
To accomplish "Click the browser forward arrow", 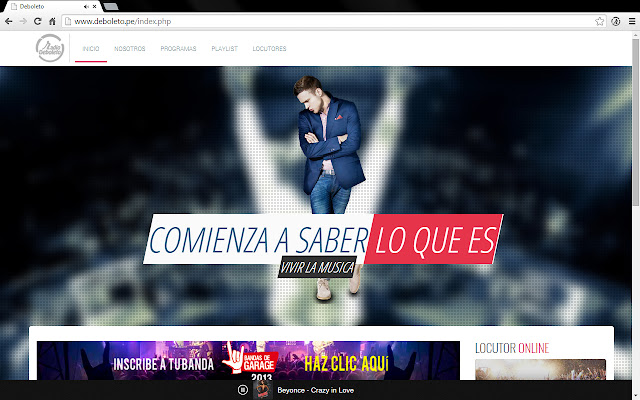I will pyautogui.click(x=23, y=21).
